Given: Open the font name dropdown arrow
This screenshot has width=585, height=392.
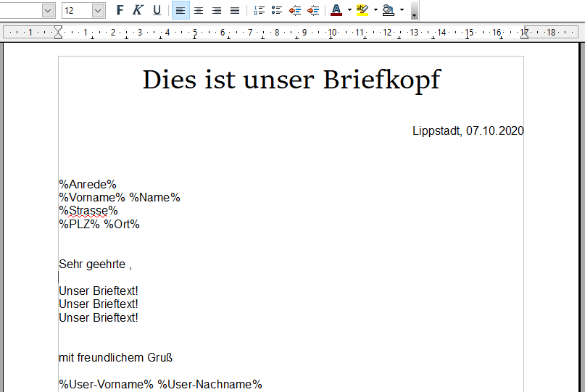Looking at the screenshot, I should 48,10.
